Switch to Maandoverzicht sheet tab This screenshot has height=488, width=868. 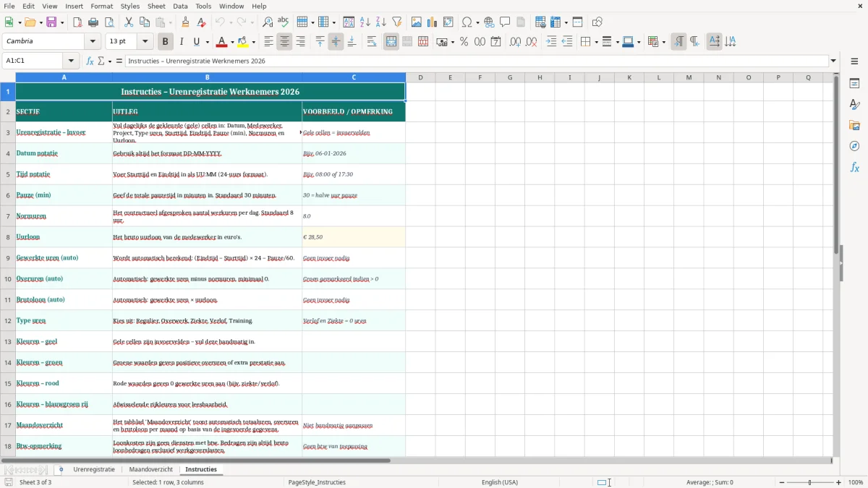click(151, 470)
